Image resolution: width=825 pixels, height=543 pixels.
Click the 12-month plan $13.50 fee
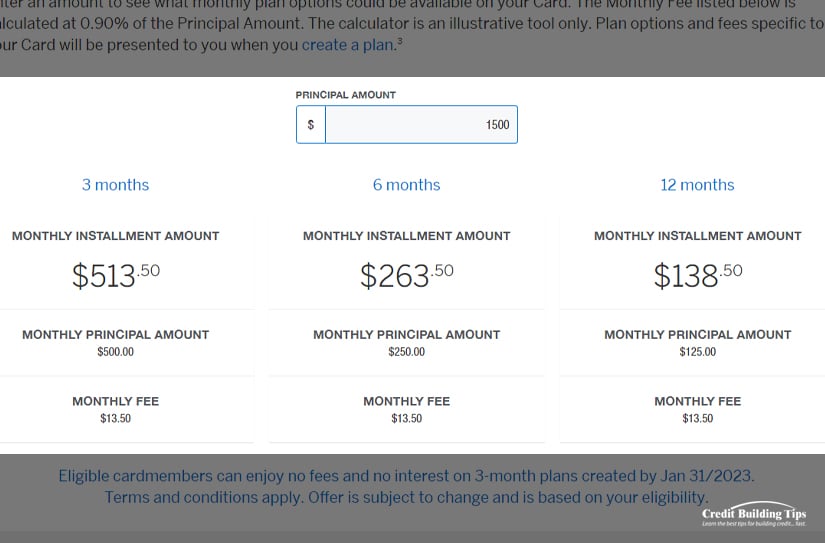[698, 418]
